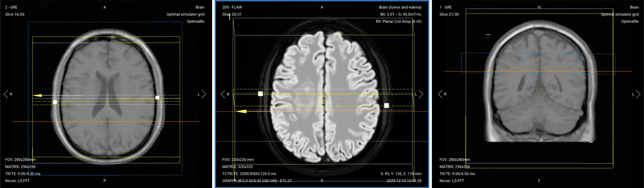Select blue slab outline in coronal view
The image size is (644, 188).
(x=538, y=64)
